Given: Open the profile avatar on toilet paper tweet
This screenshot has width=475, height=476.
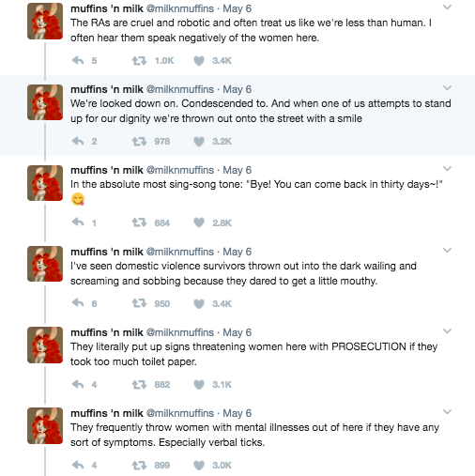Looking at the screenshot, I should [x=45, y=345].
